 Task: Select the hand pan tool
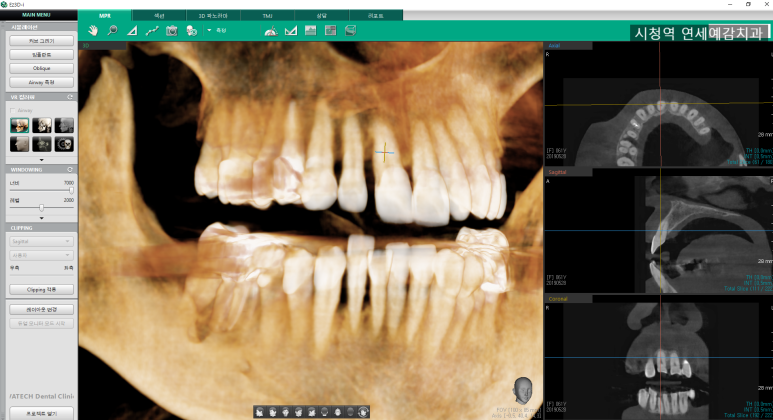coord(92,30)
